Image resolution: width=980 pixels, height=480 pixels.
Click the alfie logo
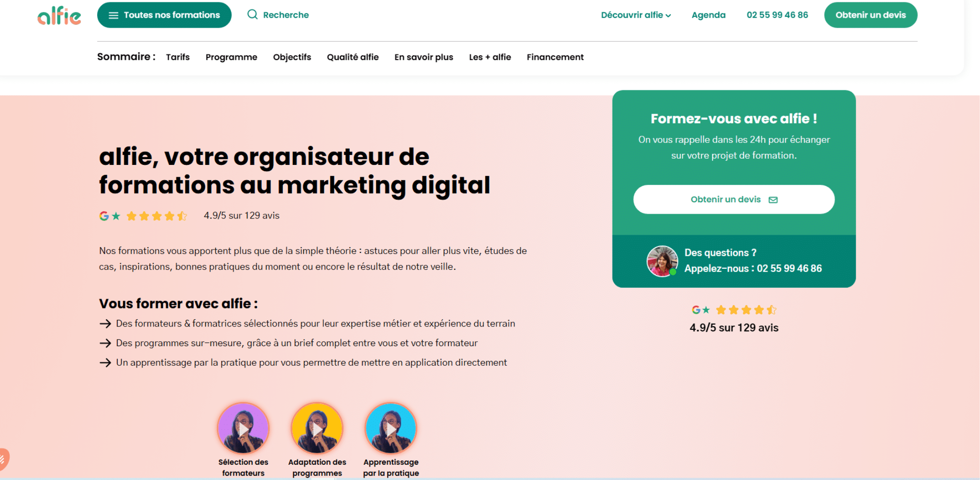pyautogui.click(x=59, y=15)
